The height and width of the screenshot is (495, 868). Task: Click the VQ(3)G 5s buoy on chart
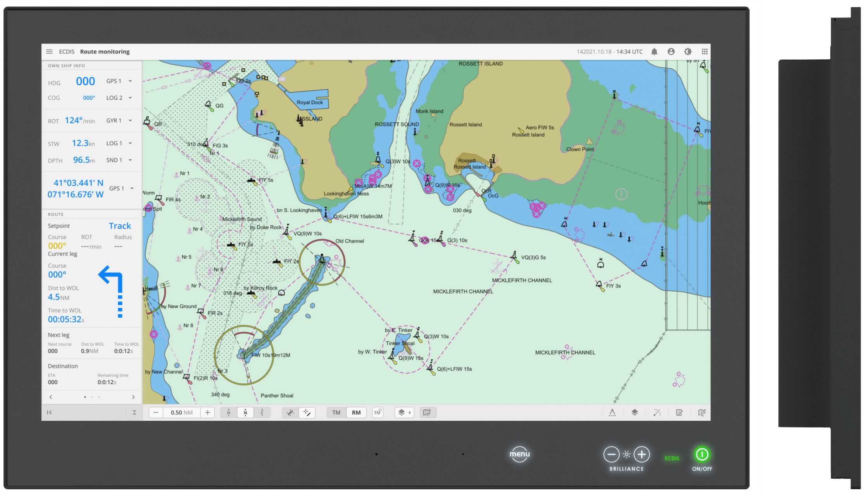pyautogui.click(x=515, y=257)
